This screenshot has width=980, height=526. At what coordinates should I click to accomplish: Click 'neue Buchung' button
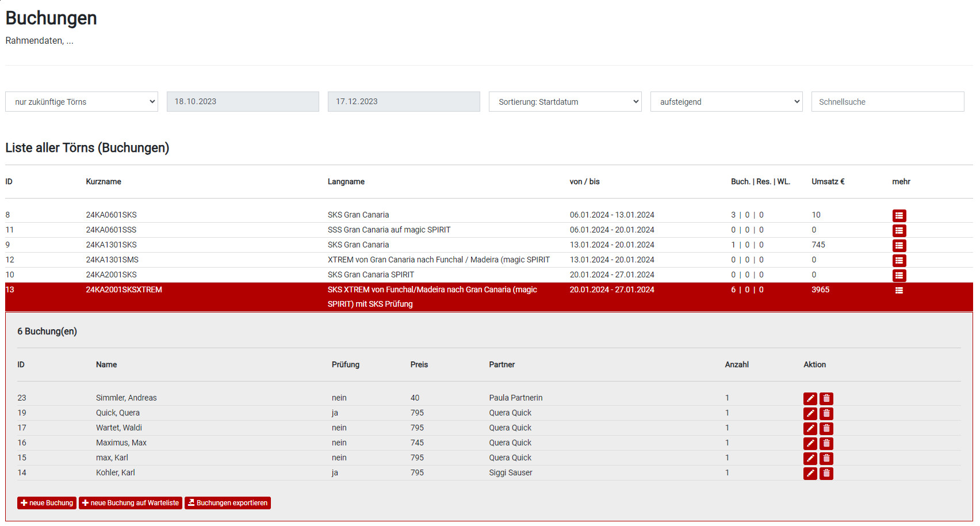(47, 503)
